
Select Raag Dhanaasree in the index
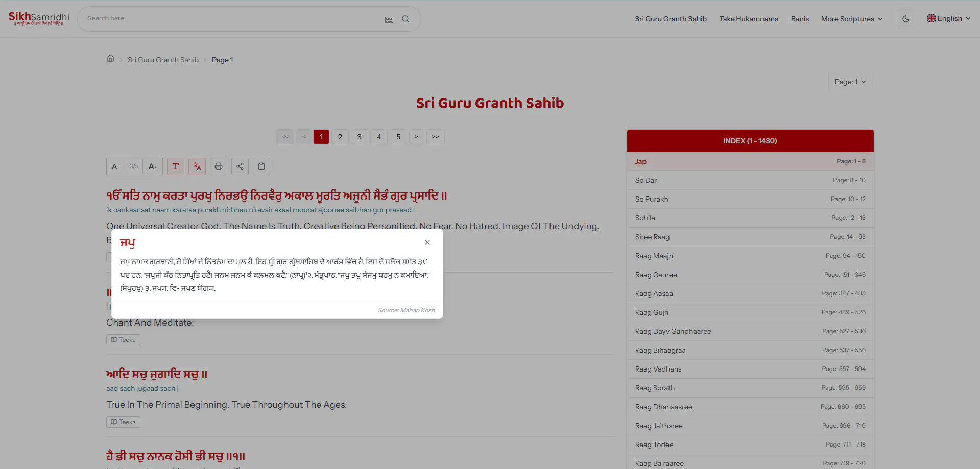(750, 407)
